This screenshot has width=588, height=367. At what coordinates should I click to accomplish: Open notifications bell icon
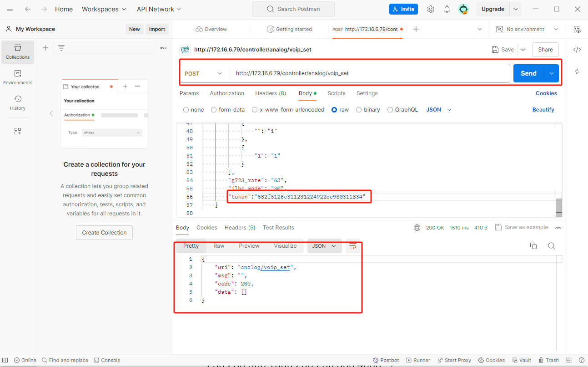pos(447,9)
